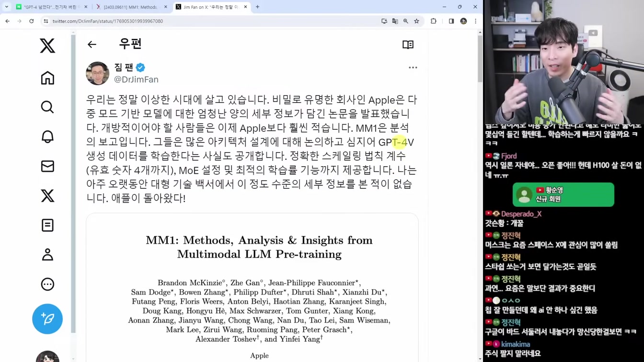This screenshot has height=362, width=644.
Task: Click the Fjord username in chat
Action: [509, 156]
